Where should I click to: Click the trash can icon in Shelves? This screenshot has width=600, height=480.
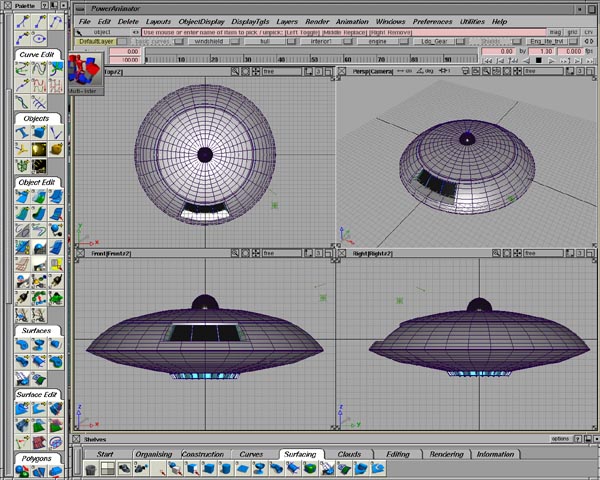pos(89,468)
